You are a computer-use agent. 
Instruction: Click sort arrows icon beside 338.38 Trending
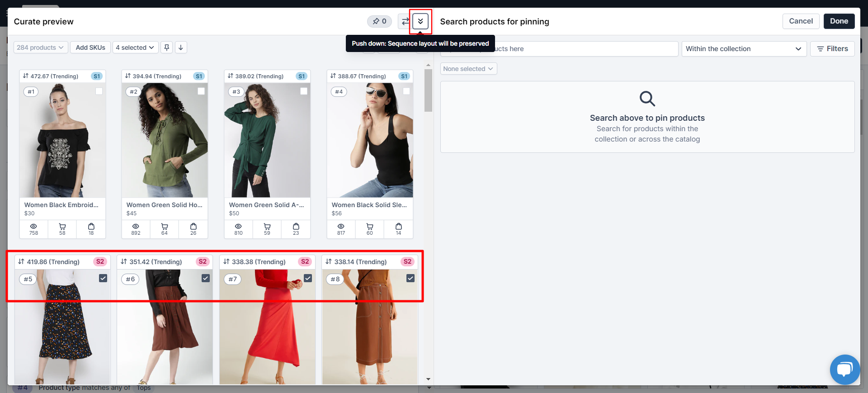(x=226, y=261)
